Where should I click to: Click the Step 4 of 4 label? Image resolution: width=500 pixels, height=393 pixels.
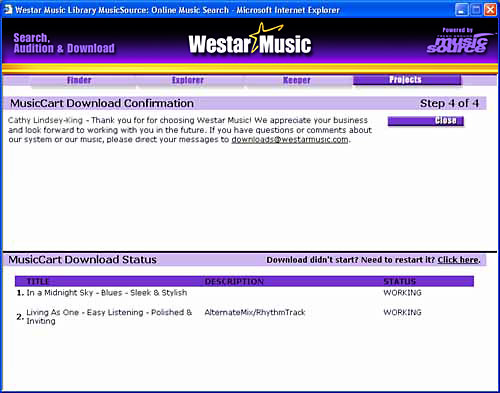click(449, 103)
